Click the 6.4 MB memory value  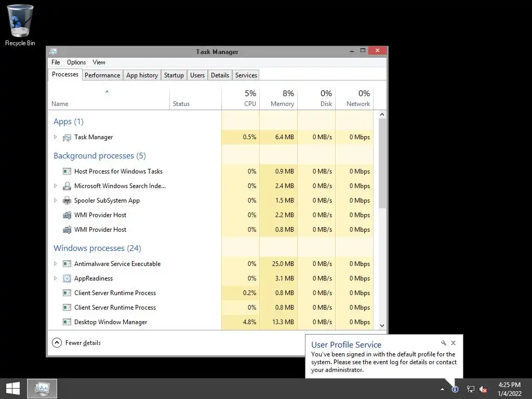click(284, 137)
